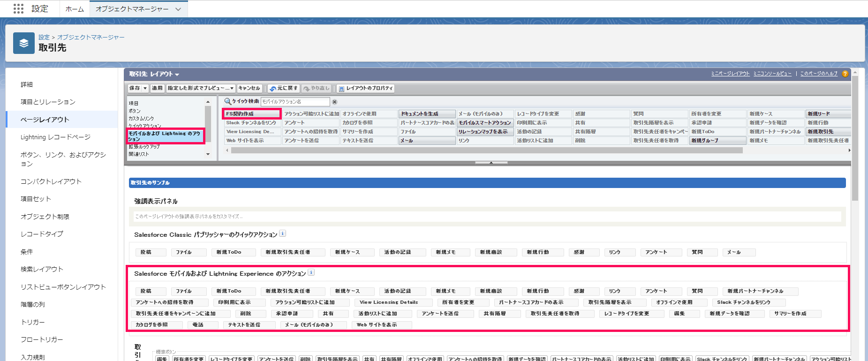Select ドキュメントを生成 in the palette
This screenshot has height=361, width=868.
[427, 114]
